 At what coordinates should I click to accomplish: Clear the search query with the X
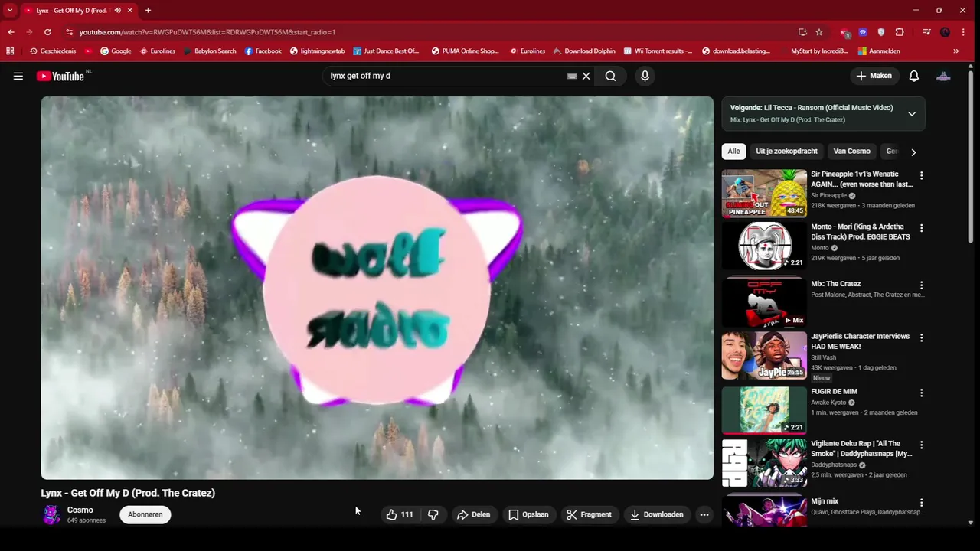tap(586, 76)
